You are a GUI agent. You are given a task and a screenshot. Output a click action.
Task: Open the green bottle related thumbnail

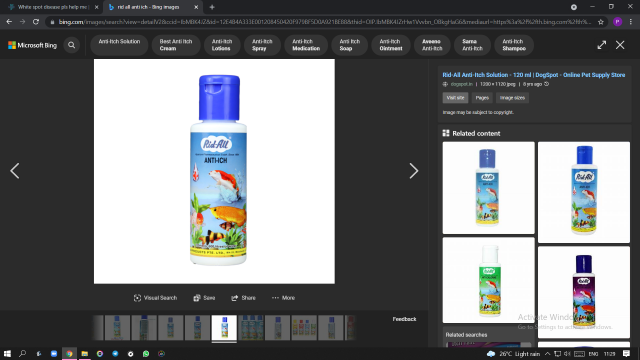tap(488, 280)
